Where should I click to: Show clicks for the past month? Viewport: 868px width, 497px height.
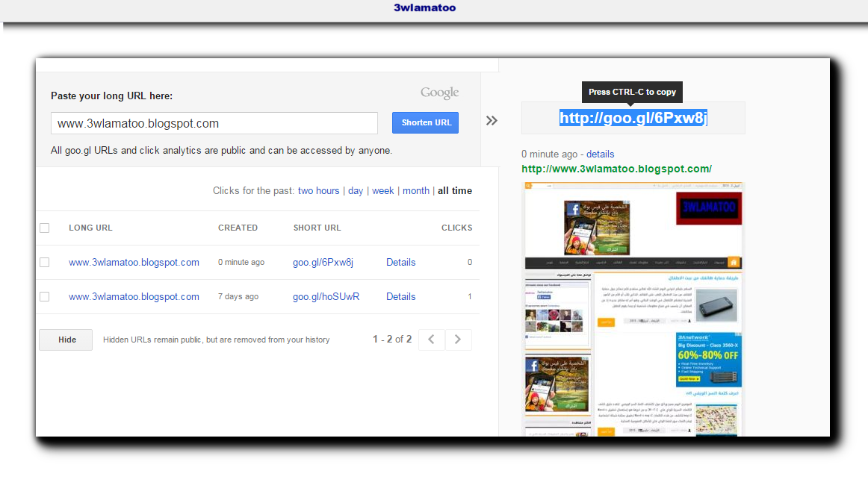pos(416,191)
